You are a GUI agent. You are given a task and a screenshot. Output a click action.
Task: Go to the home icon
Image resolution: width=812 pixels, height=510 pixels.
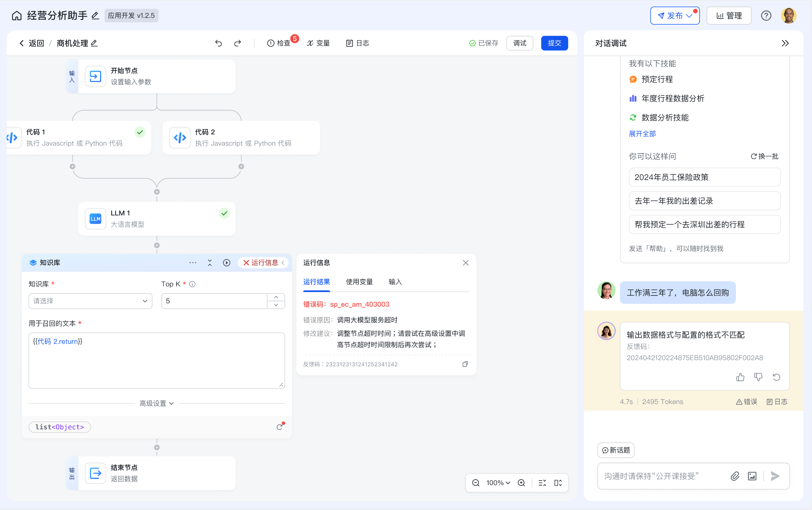16,16
